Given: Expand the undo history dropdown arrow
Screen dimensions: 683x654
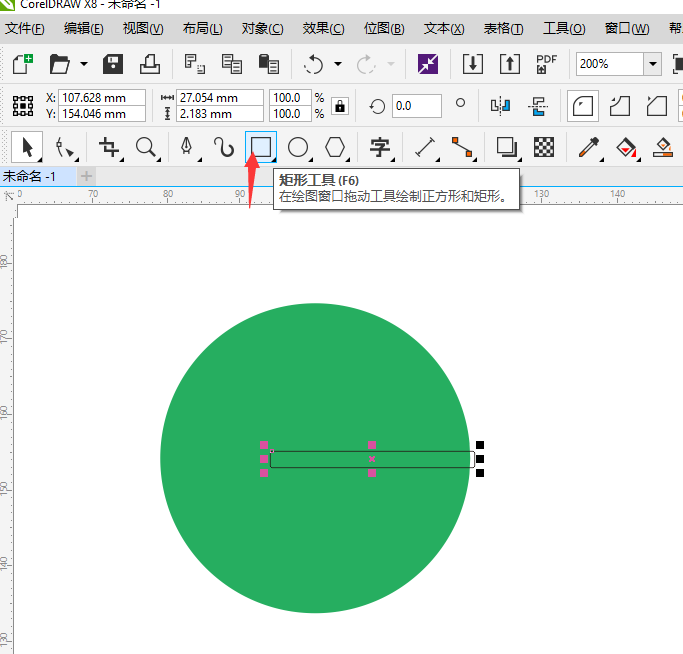Looking at the screenshot, I should (337, 64).
